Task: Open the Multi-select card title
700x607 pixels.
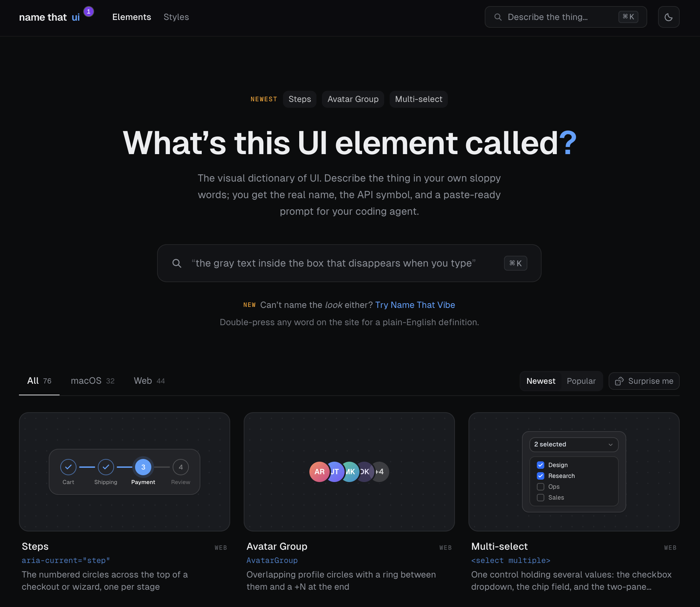Action: tap(499, 546)
